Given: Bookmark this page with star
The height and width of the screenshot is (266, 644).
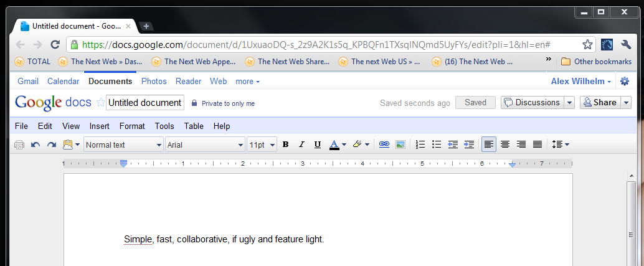Looking at the screenshot, I should 587,44.
